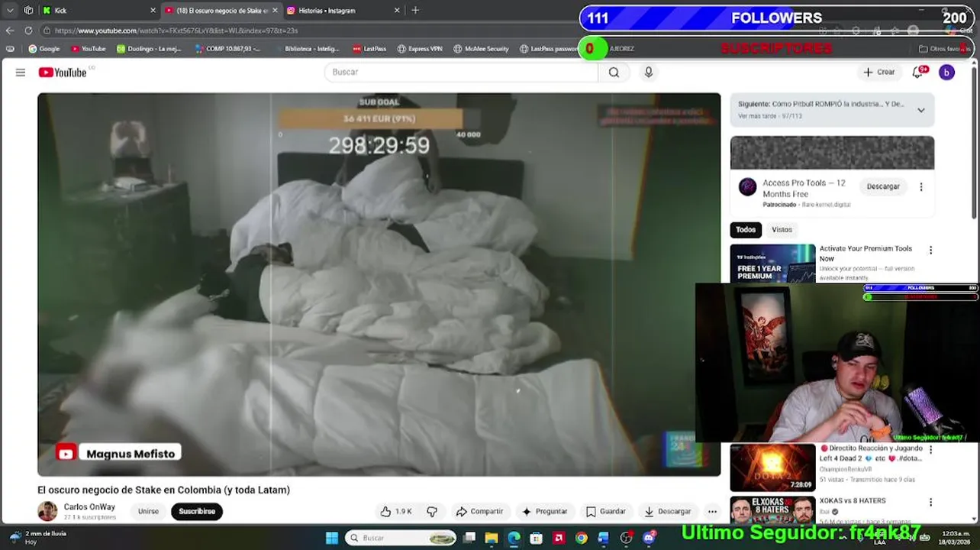Open the browser workspaces icon
This screenshot has width=980, height=550.
click(28, 11)
